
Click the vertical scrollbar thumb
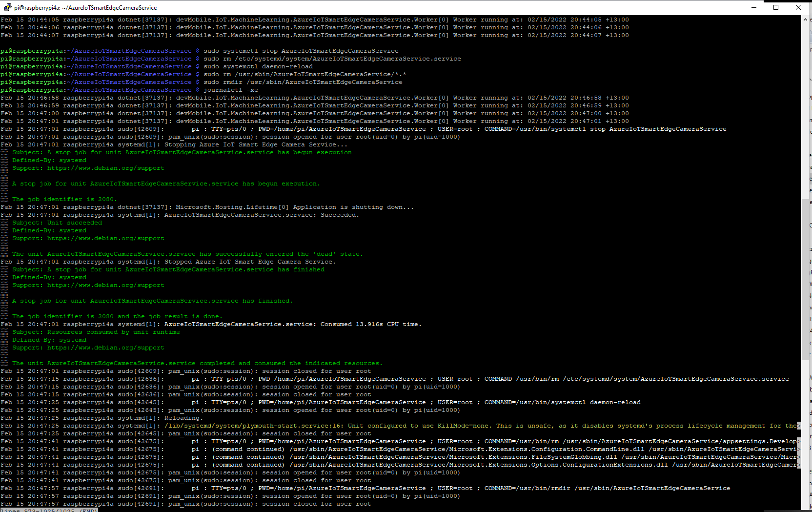[x=805, y=279]
